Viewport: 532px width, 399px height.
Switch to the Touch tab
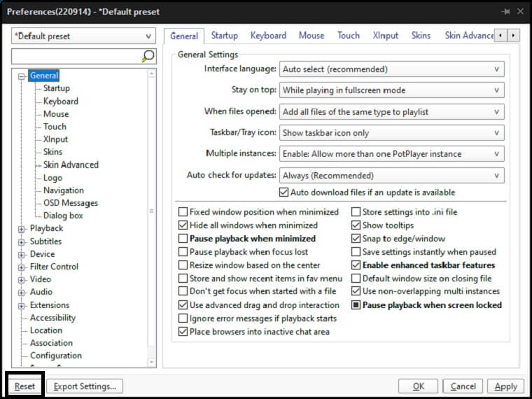349,36
